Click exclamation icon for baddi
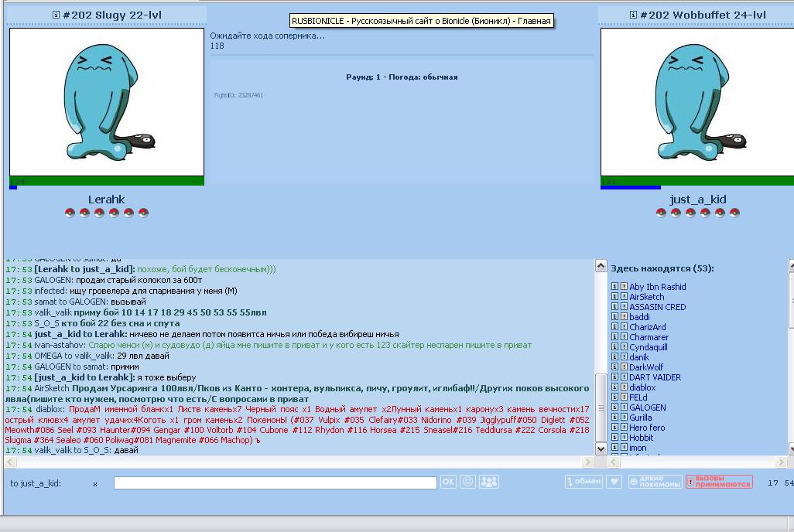The height and width of the screenshot is (532, 794). click(624, 317)
